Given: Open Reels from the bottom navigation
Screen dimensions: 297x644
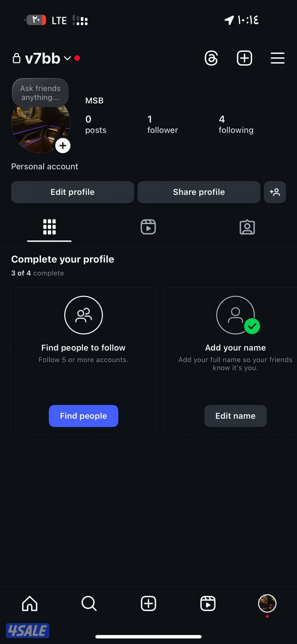Looking at the screenshot, I should coord(208,604).
